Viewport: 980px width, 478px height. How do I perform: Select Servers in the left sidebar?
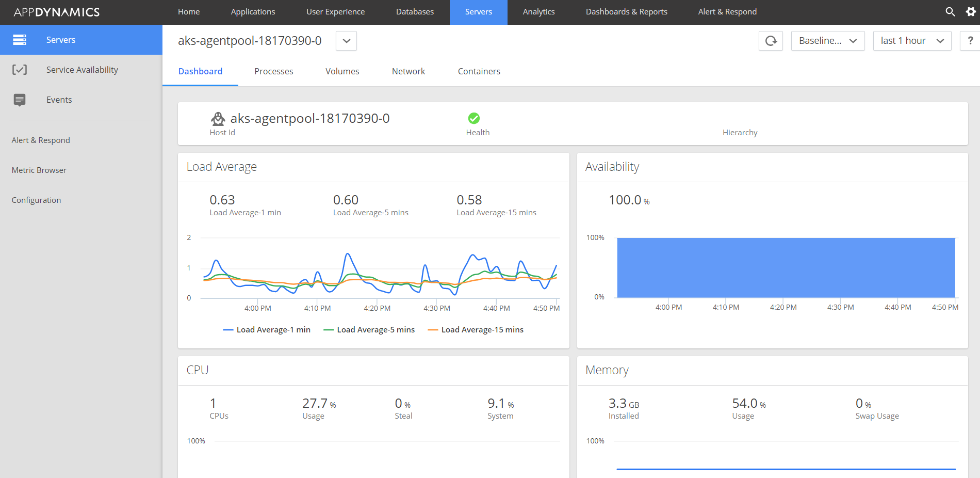click(81, 40)
